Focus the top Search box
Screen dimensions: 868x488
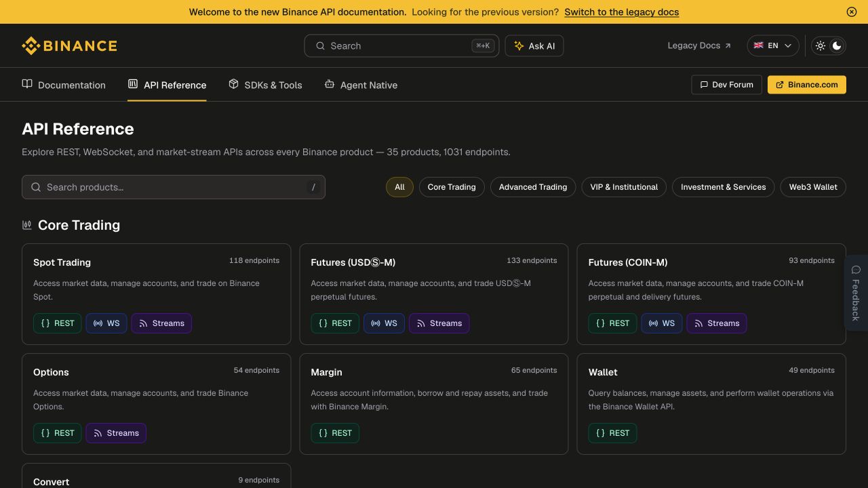pyautogui.click(x=401, y=45)
